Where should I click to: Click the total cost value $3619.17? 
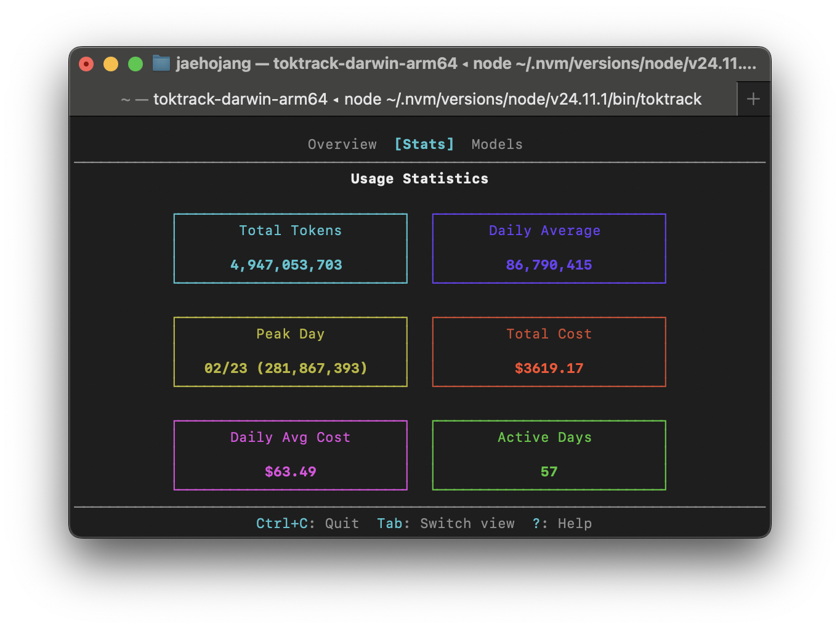(549, 368)
